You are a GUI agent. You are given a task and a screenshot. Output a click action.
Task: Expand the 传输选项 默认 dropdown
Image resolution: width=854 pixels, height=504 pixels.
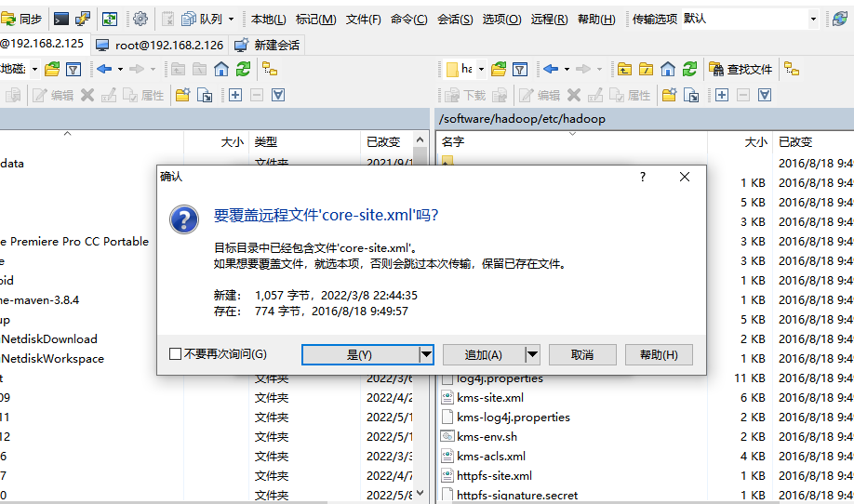coord(813,19)
